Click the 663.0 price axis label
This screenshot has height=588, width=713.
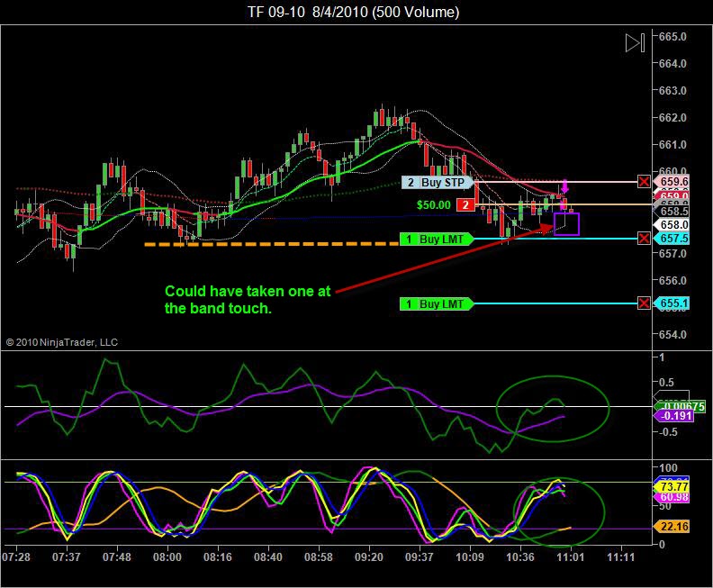(x=673, y=91)
